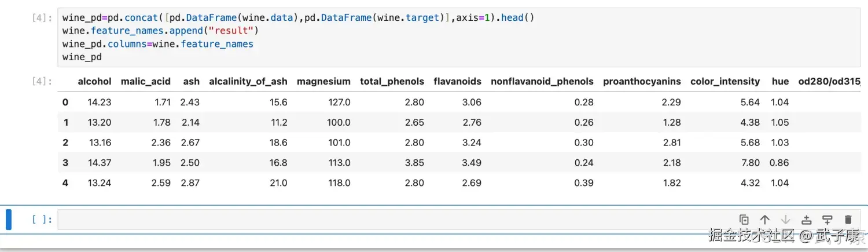
Task: Insert a new cell below
Action: (x=827, y=220)
